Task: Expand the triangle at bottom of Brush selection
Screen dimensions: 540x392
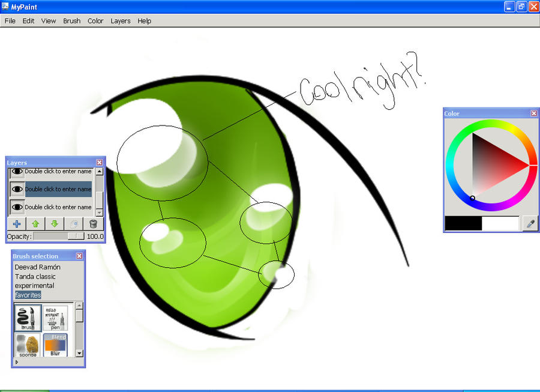Action: pos(17,362)
